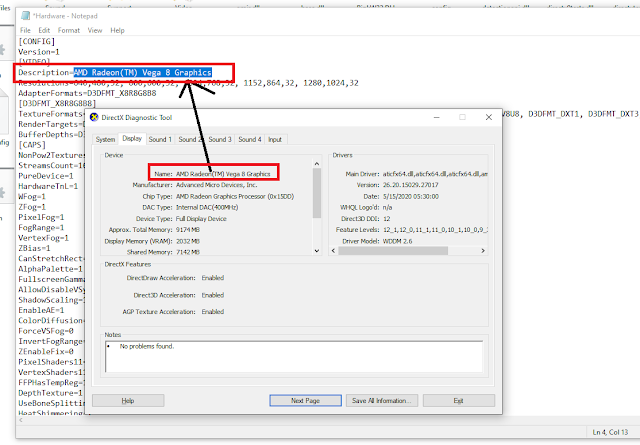The height and width of the screenshot is (445, 640).
Task: Click DAC Type 'Internal DAC(400MHz)'
Action: coord(207,207)
